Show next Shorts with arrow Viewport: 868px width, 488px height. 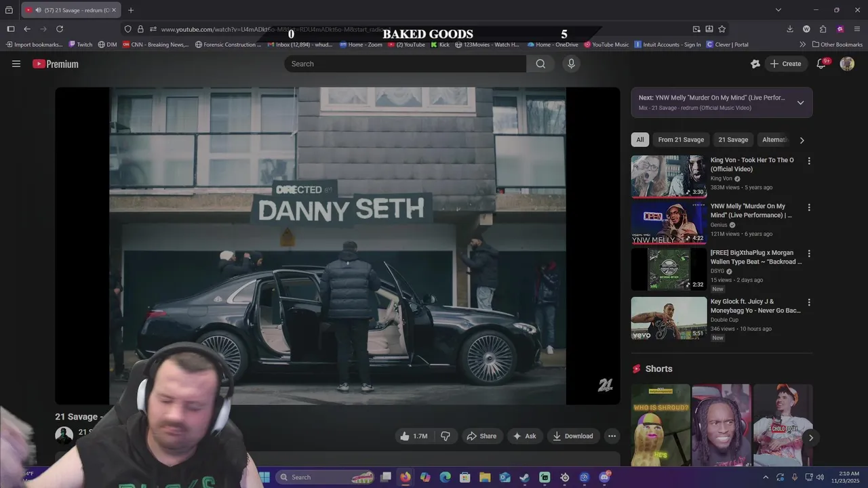pyautogui.click(x=810, y=438)
